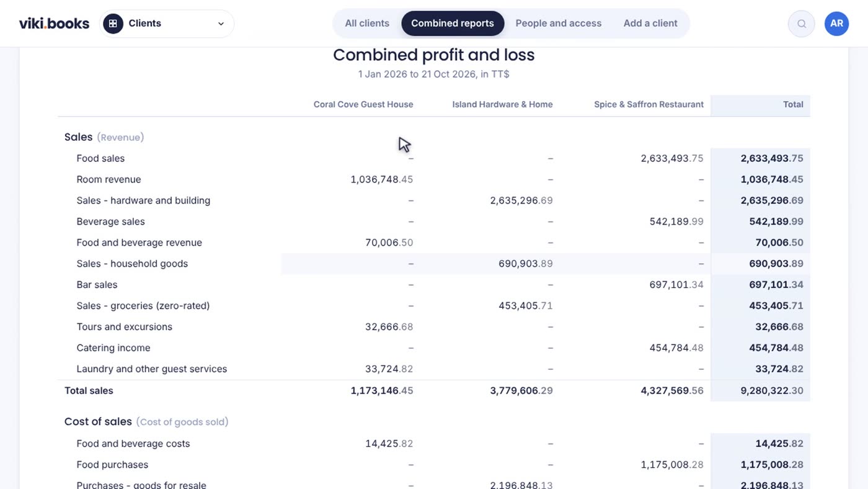
Task: Click Coral Cove total sales 1,173,146.45
Action: pos(382,391)
